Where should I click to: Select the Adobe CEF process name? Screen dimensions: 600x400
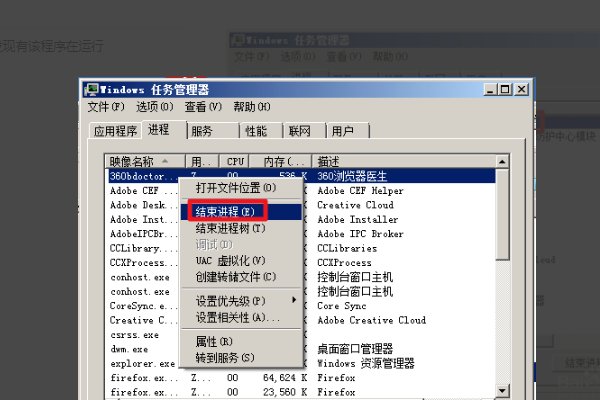coord(143,191)
